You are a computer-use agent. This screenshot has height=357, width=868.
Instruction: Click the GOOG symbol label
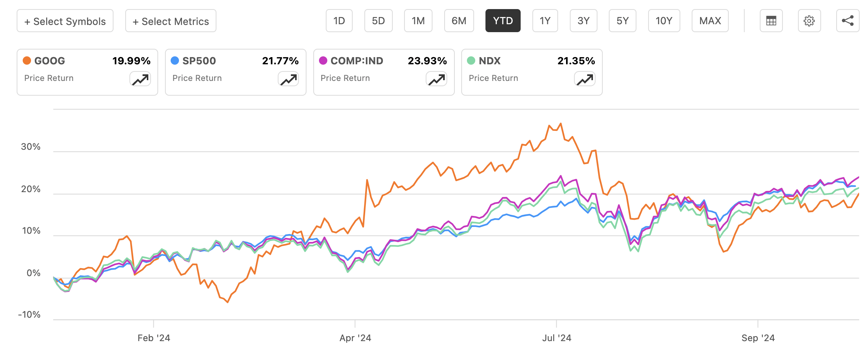pyautogui.click(x=50, y=61)
